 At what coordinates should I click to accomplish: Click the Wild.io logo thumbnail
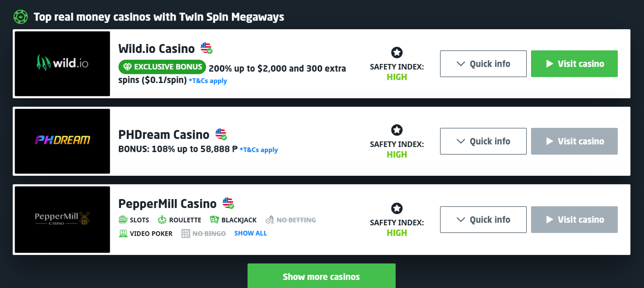[62, 64]
